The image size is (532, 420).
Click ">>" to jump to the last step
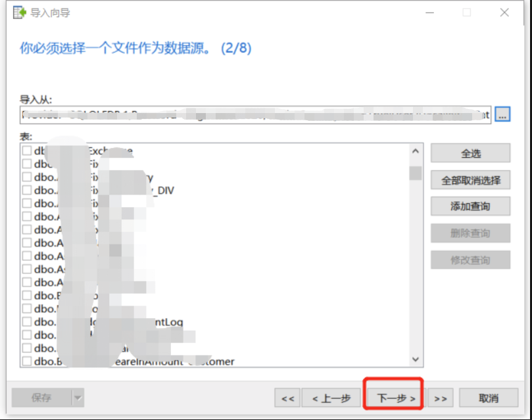[x=440, y=398]
